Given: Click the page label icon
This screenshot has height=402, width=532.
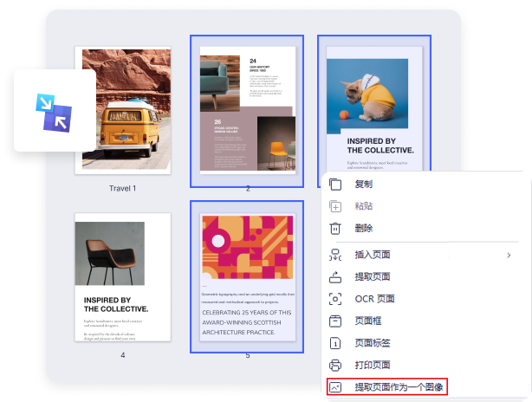Looking at the screenshot, I should pos(336,343).
